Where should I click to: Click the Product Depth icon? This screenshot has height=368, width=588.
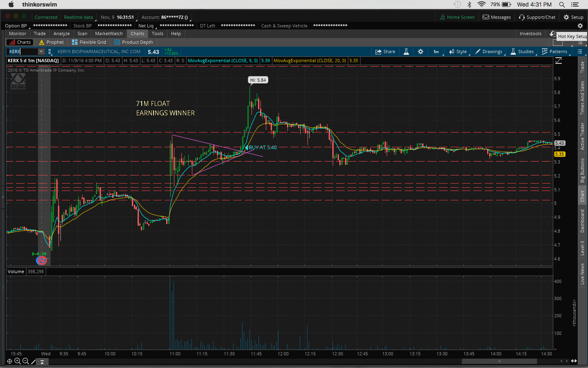117,42
